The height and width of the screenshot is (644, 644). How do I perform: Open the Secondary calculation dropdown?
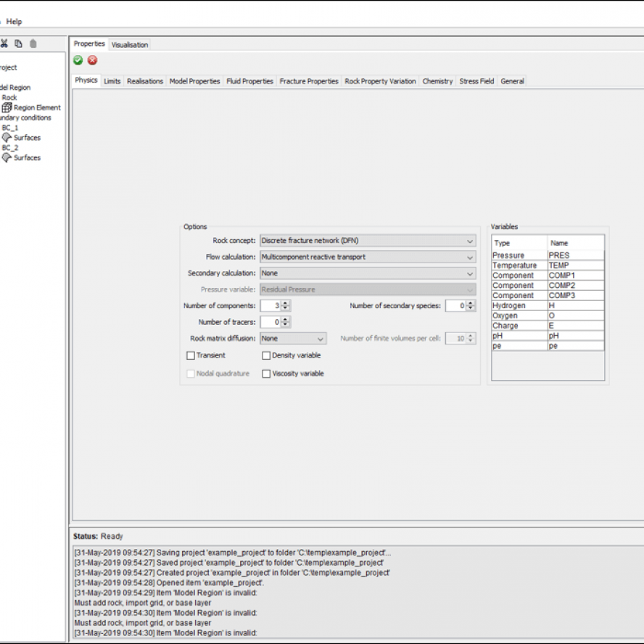pos(368,273)
